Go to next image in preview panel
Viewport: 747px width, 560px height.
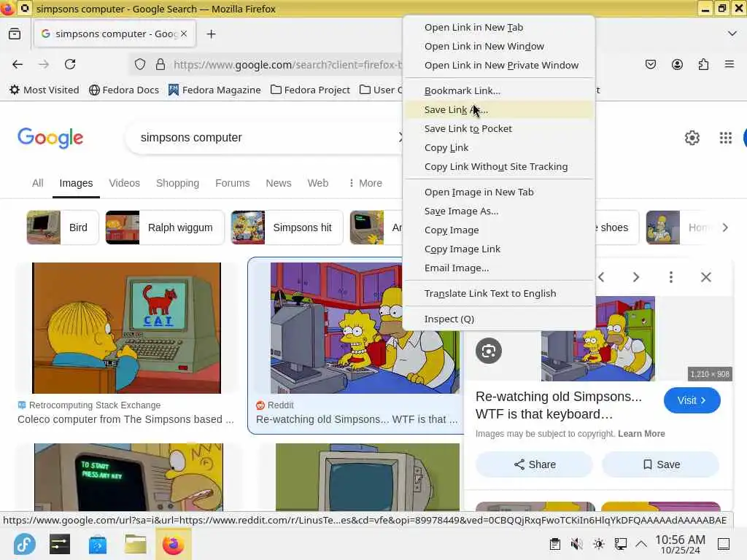coord(636,277)
